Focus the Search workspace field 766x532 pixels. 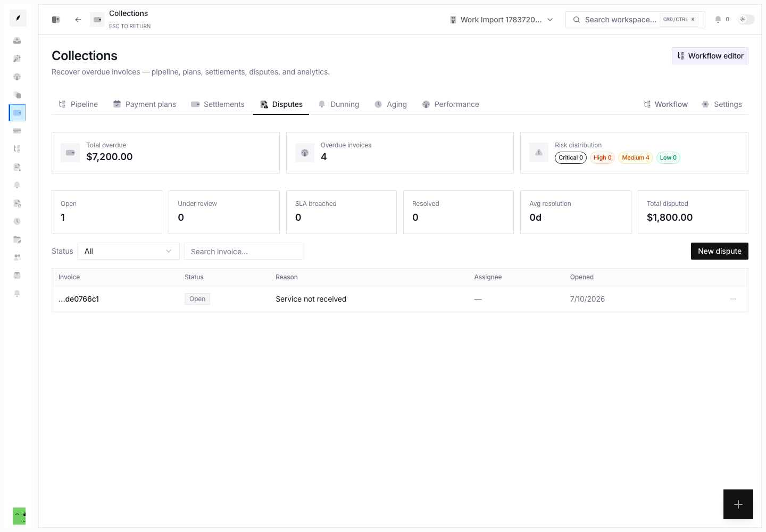click(x=635, y=20)
